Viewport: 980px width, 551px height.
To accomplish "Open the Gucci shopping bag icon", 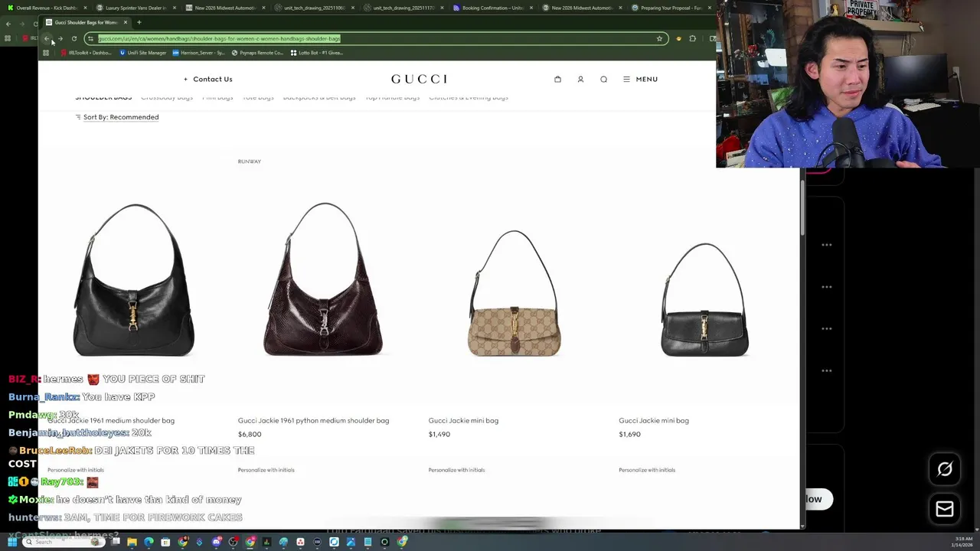I will pos(557,79).
